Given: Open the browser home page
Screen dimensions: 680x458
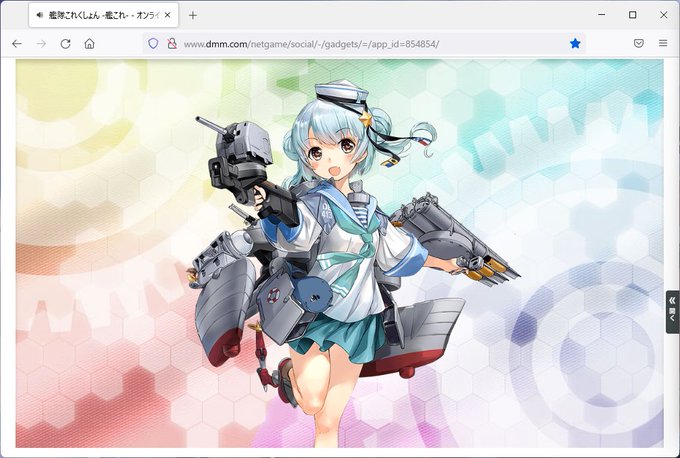Looking at the screenshot, I should [x=89, y=43].
